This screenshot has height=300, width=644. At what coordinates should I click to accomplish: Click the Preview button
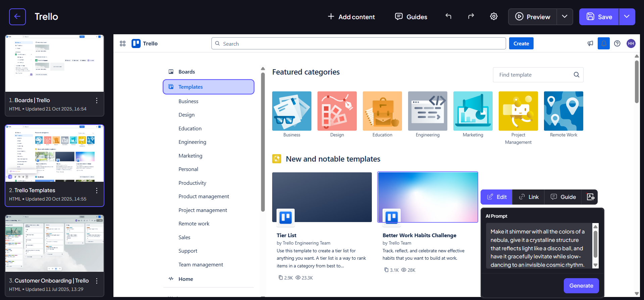click(x=533, y=16)
